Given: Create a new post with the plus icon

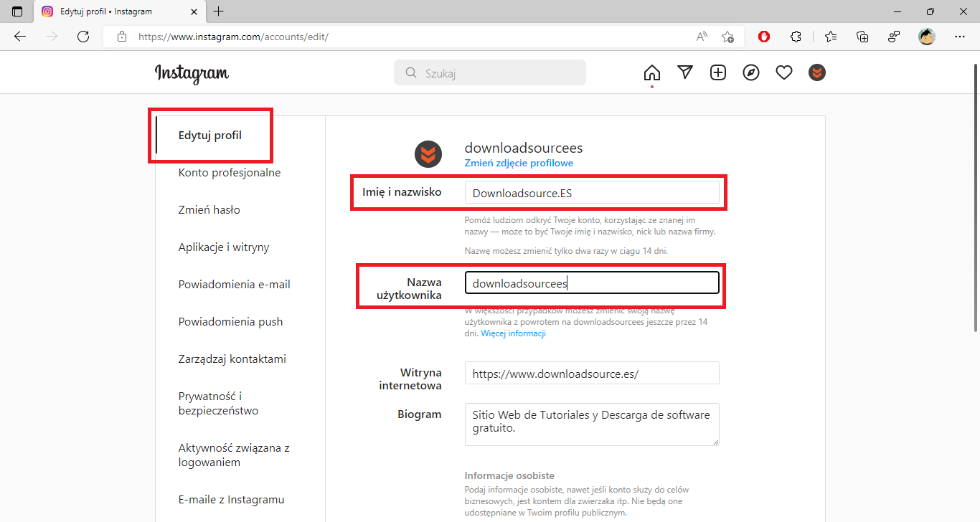Looking at the screenshot, I should [718, 72].
